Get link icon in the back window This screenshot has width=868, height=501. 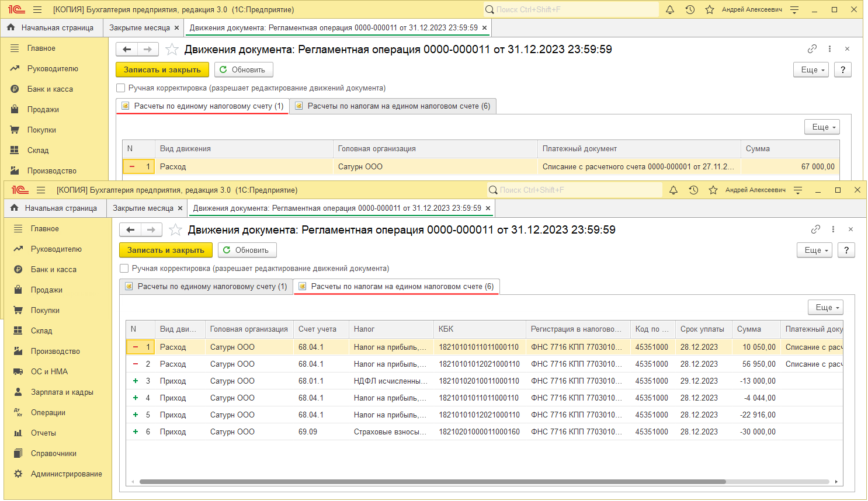813,49
